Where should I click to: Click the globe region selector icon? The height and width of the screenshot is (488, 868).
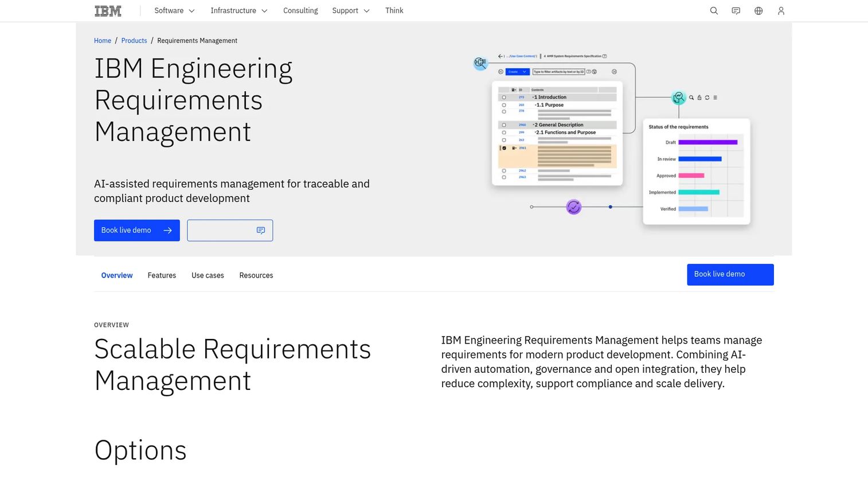(758, 11)
